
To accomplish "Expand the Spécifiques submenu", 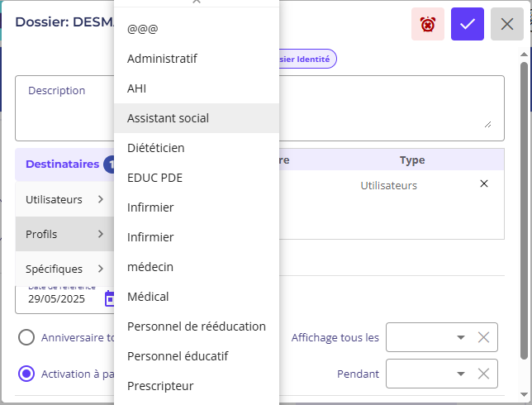I will pos(64,269).
